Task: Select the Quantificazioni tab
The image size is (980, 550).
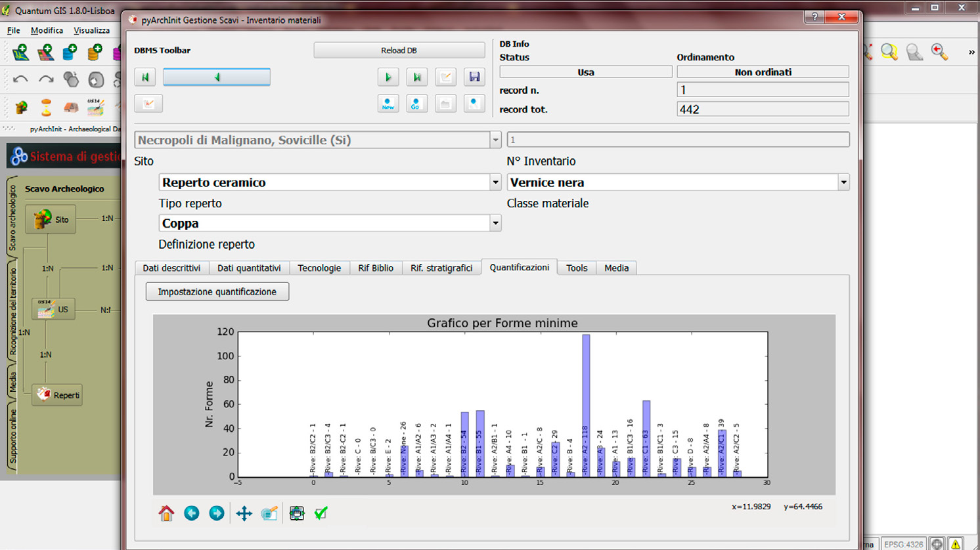Action: pos(519,267)
